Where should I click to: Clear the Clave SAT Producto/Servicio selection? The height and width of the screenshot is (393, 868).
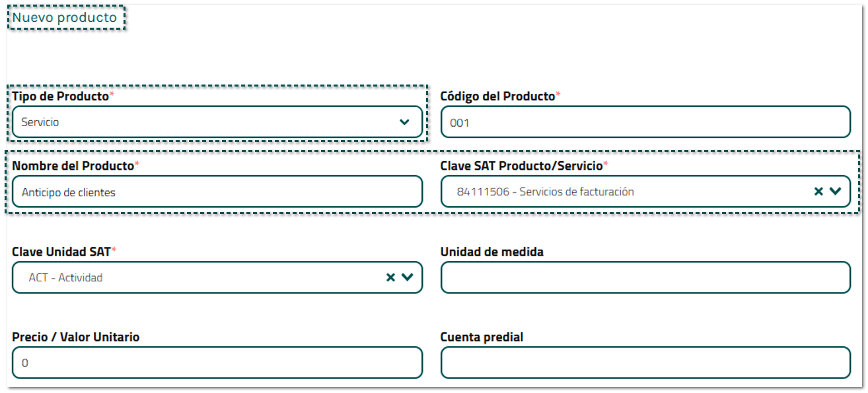[x=818, y=192]
